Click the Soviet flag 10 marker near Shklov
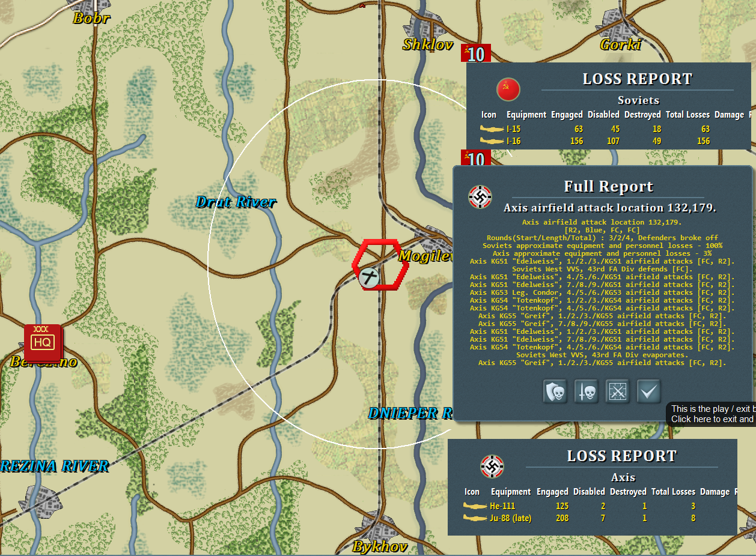 (476, 54)
